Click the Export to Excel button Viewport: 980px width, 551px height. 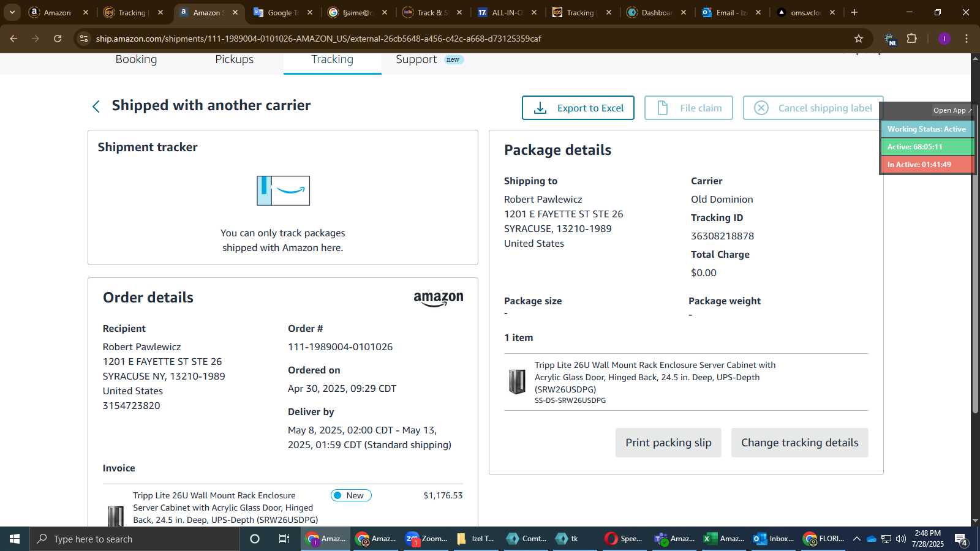(x=578, y=108)
